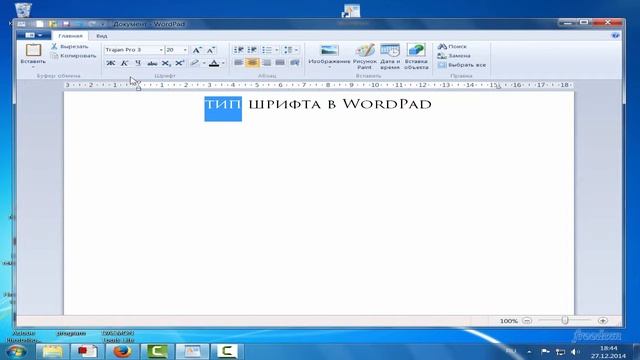Insert object (Вставка объекта)
The width and height of the screenshot is (640, 360).
416,56
